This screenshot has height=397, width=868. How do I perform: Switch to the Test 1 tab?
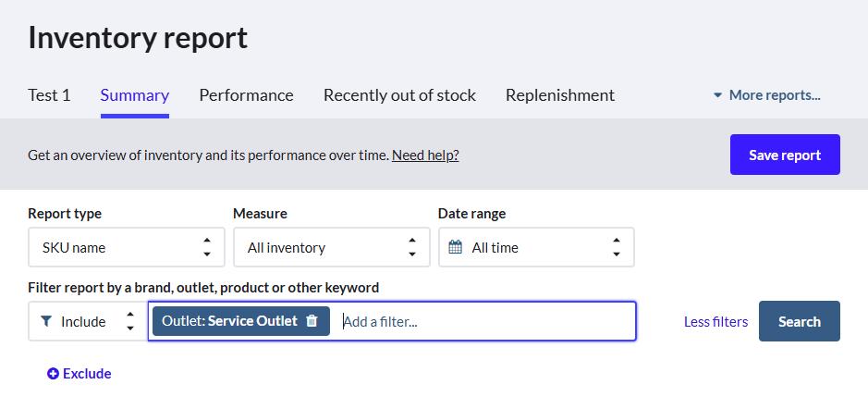tap(49, 95)
